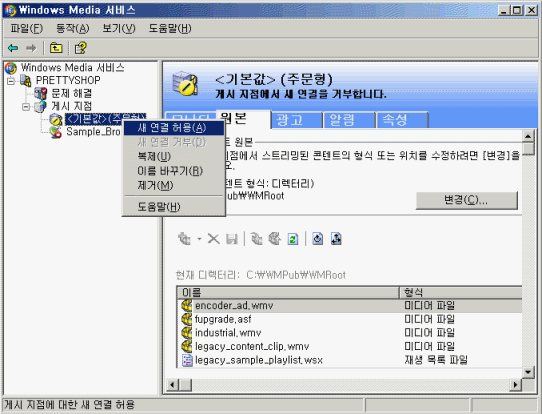Open the dropdown arrow beside add icon
Viewport: 542px width, 414px height.
pyautogui.click(x=199, y=239)
